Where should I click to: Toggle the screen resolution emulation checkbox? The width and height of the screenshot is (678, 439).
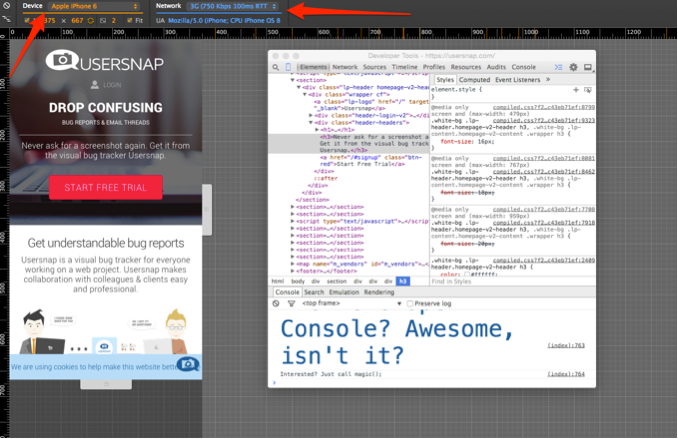[27, 20]
